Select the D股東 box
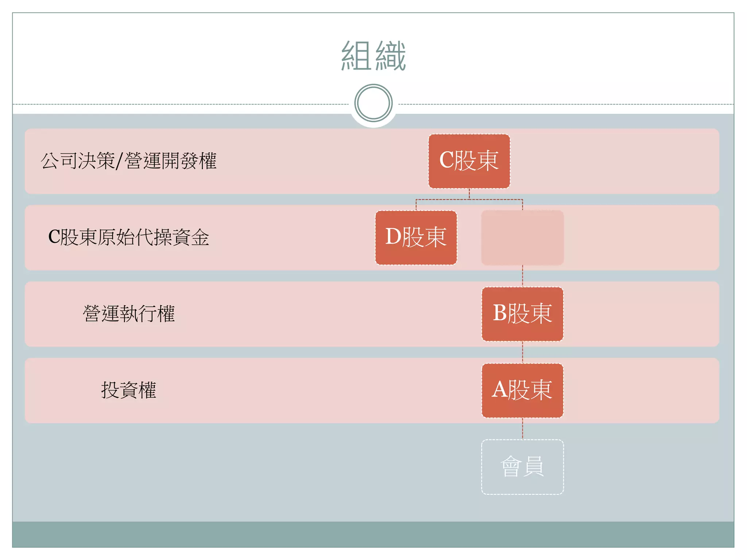747x560 pixels. 416,238
